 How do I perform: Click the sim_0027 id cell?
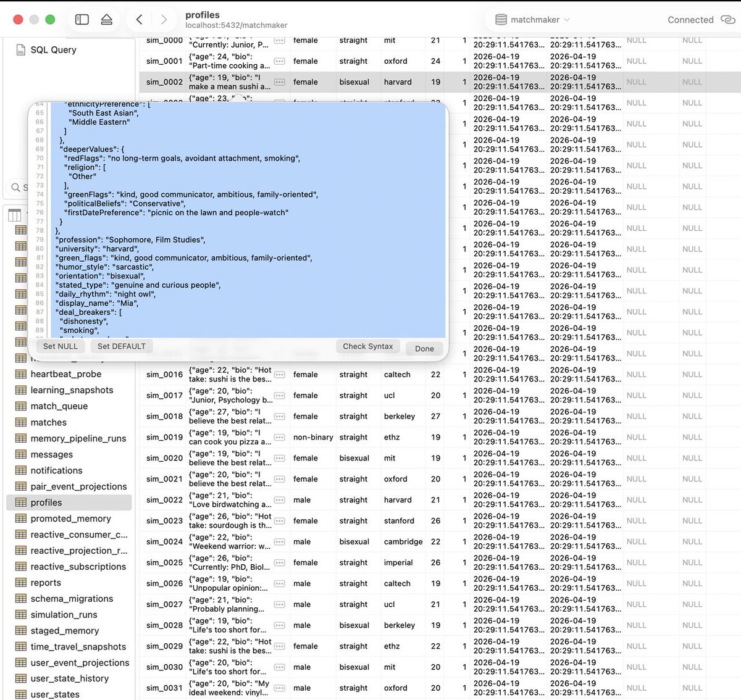tap(164, 604)
